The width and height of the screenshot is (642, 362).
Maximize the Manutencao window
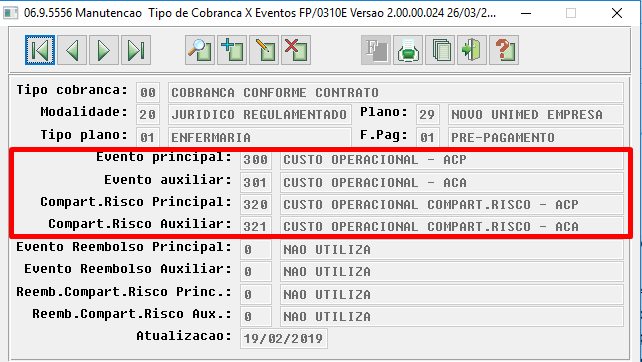(571, 13)
